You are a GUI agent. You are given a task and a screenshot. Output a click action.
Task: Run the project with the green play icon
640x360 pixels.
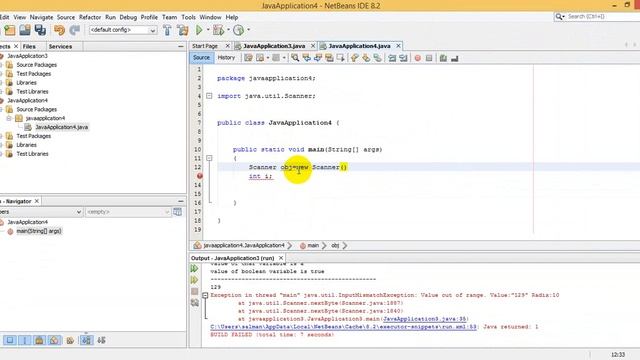click(199, 30)
